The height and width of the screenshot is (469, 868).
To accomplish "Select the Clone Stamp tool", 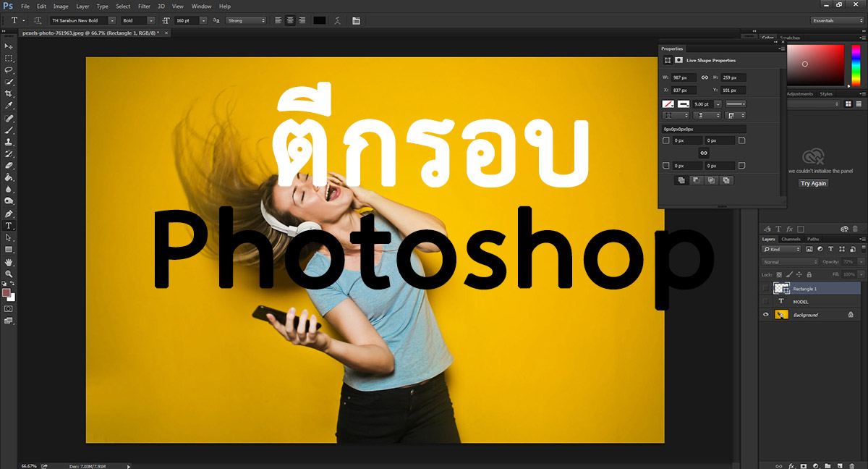I will (9, 142).
